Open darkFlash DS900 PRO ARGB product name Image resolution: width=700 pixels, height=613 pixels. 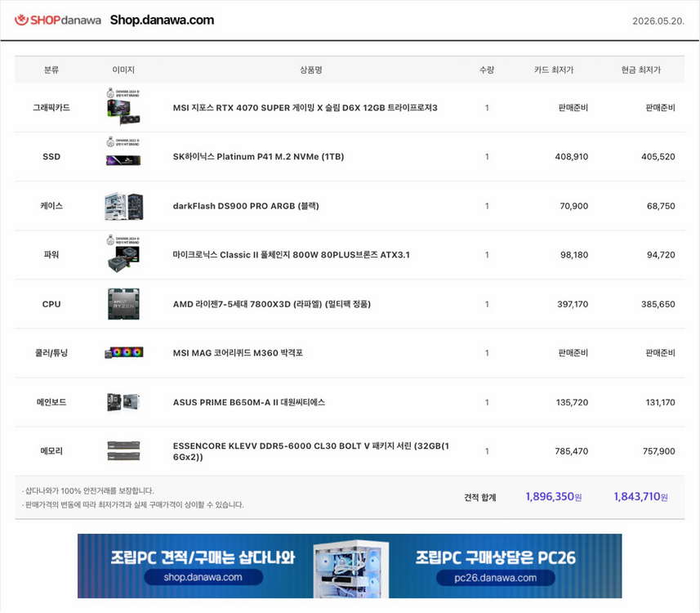coord(246,206)
